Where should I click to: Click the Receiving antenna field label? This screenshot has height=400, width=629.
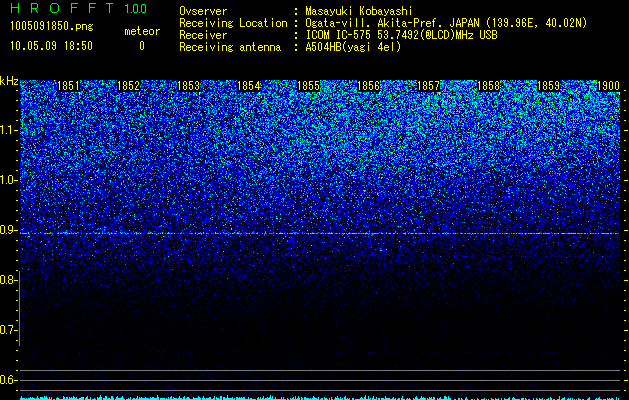coord(230,47)
